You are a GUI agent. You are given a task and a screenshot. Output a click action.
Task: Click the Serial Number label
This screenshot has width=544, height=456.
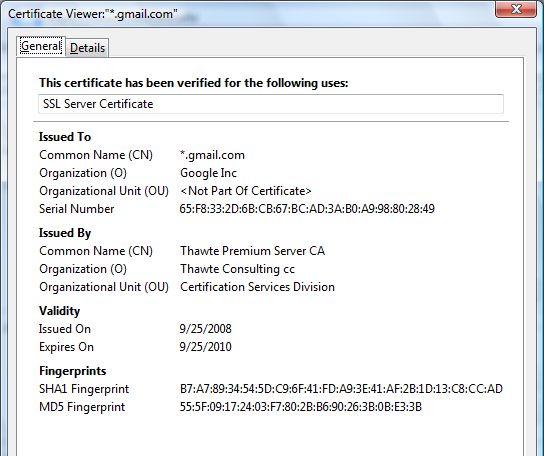click(x=77, y=209)
